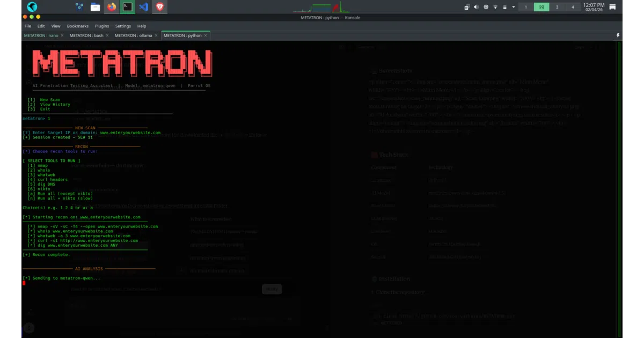Click the '[1] nmap' tool option

(38, 165)
